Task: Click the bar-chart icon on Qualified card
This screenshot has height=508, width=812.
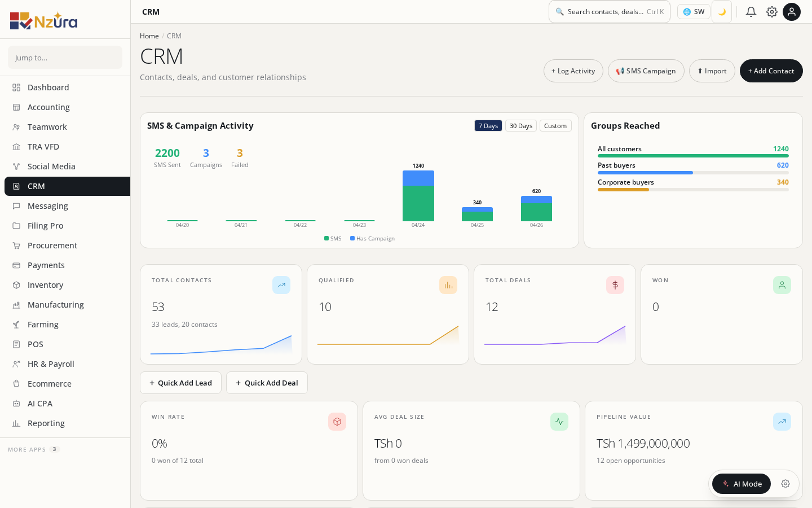Action: pyautogui.click(x=448, y=285)
